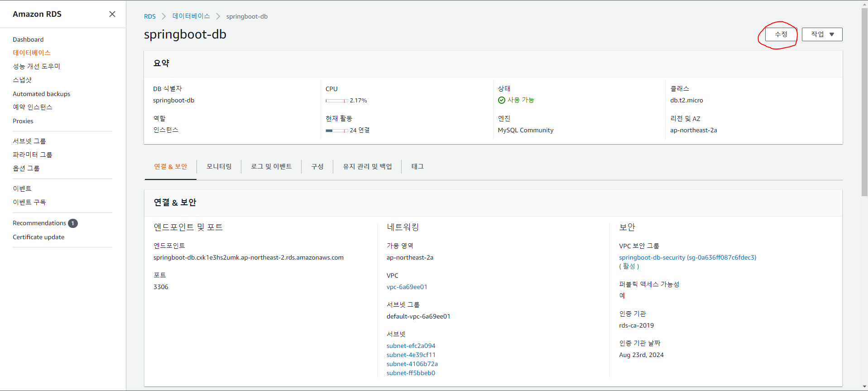Viewport: 868px width, 391px height.
Task: Open the subnet-4106b72a link
Action: click(412, 364)
